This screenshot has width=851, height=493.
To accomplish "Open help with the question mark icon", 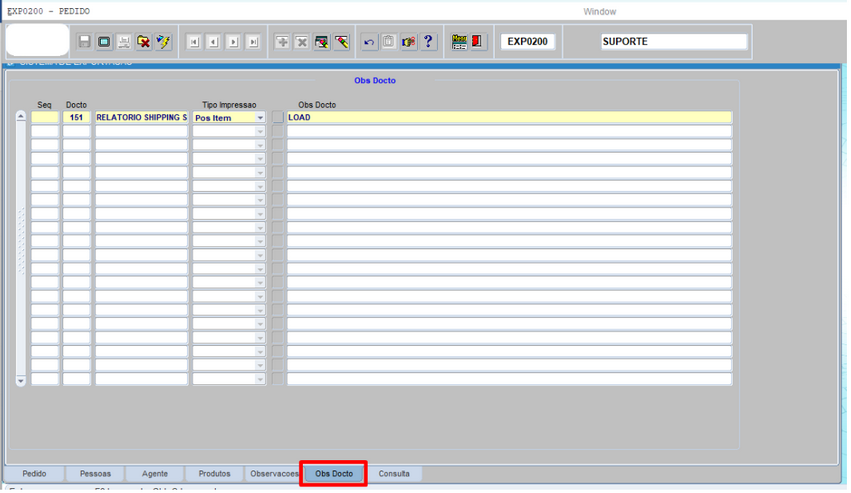I will [x=428, y=42].
